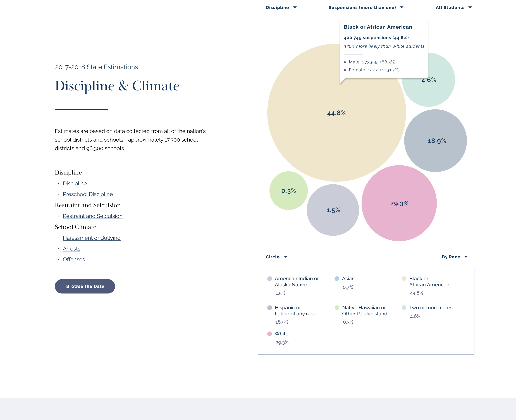Open the Preschool Discipline link

coord(88,194)
